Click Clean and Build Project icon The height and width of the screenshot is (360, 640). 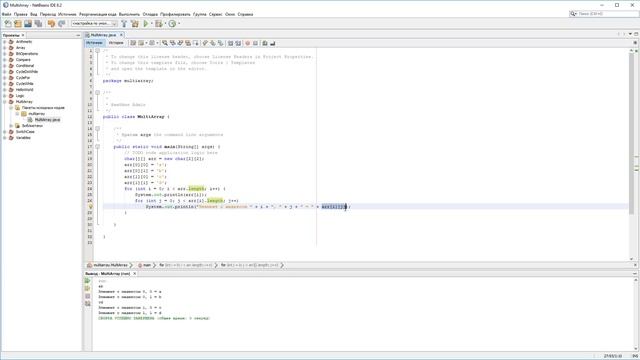click(135, 24)
